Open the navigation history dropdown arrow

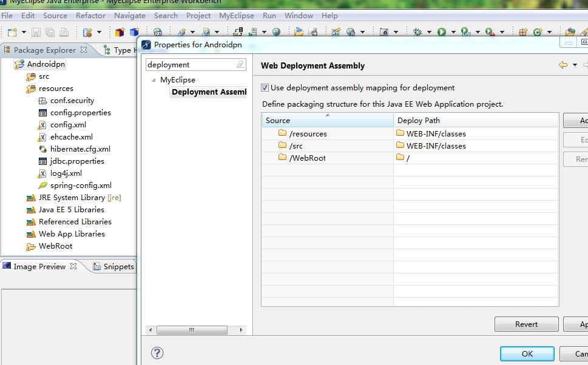[x=575, y=65]
